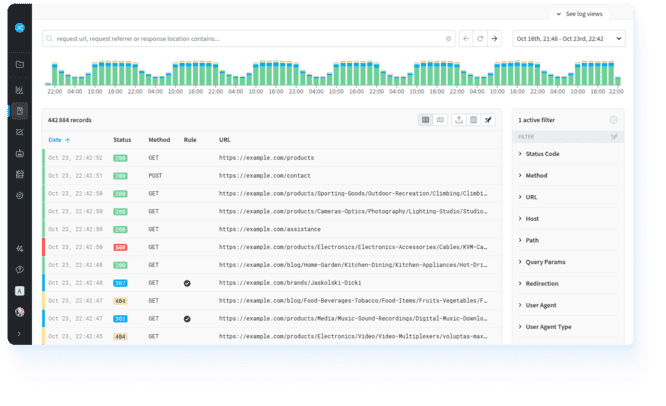
Task: Click the red 500 status badge
Action: (120, 247)
